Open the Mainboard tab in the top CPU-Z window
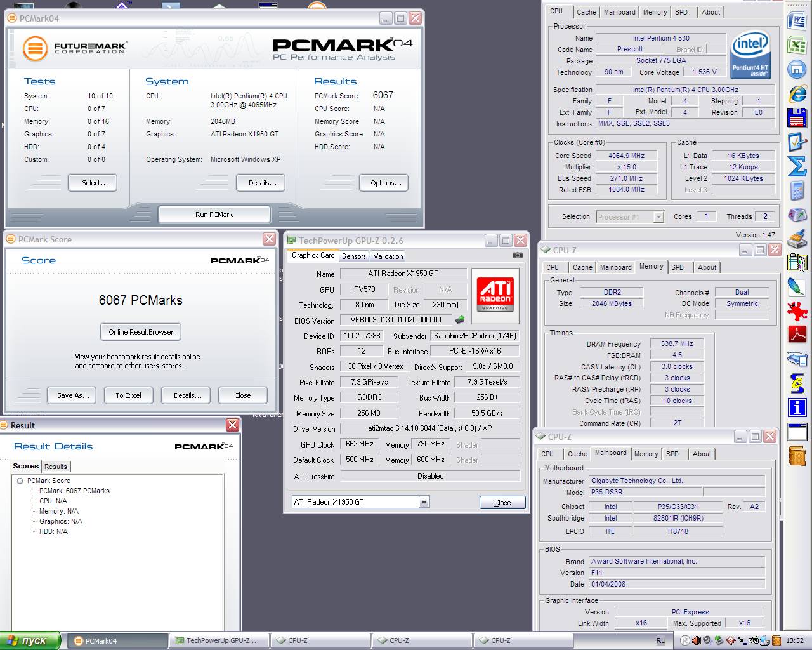The width and height of the screenshot is (812, 650). coord(620,12)
